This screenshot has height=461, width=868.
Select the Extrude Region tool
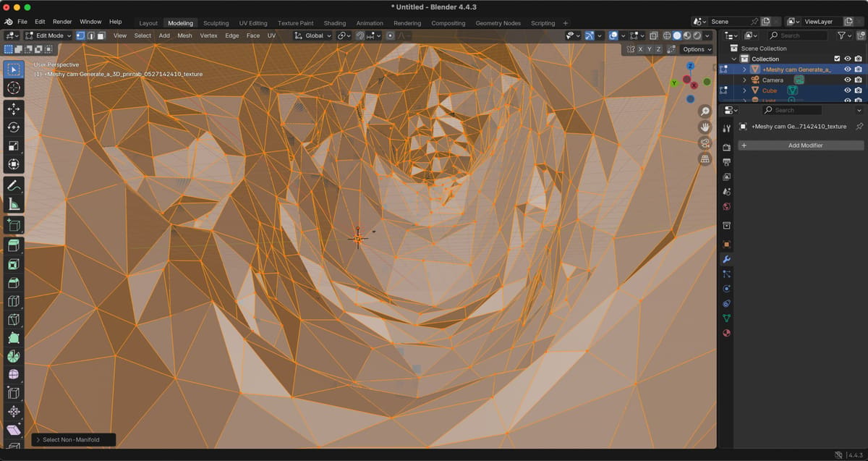point(14,246)
